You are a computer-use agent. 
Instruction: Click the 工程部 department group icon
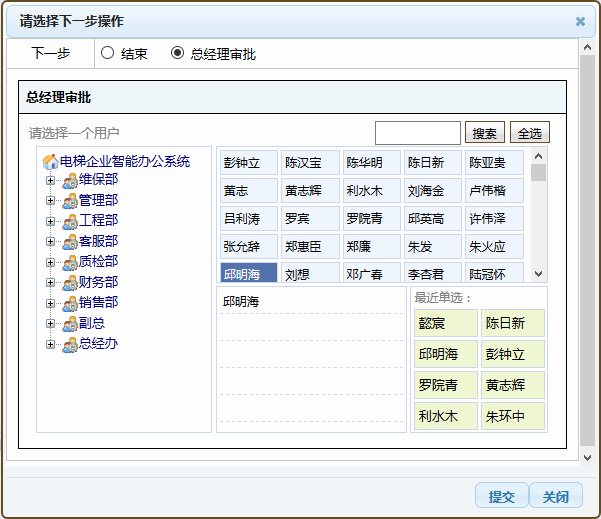point(70,221)
